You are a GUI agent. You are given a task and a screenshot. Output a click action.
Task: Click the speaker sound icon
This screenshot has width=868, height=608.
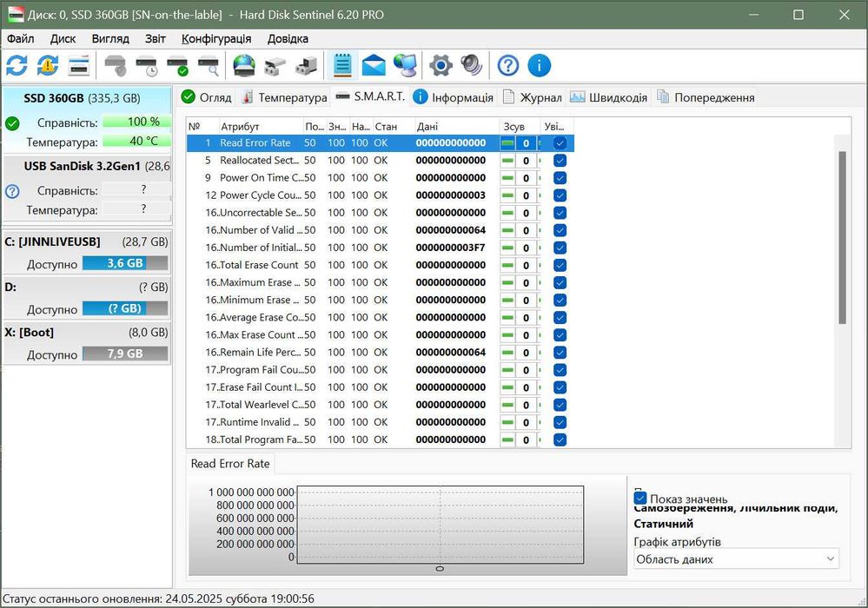471,65
